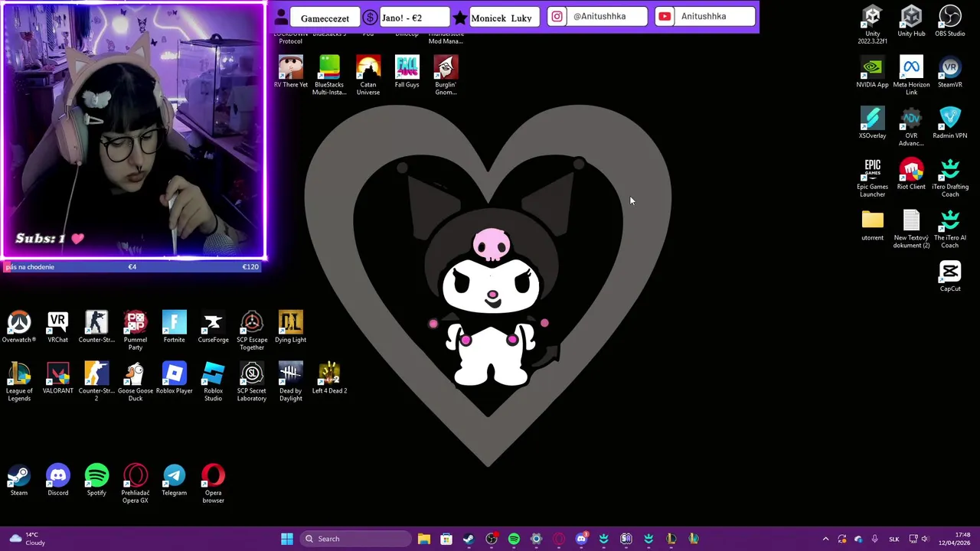Viewport: 980px width, 551px height.
Task: Launch VRChat from the desktop
Action: pyautogui.click(x=57, y=327)
